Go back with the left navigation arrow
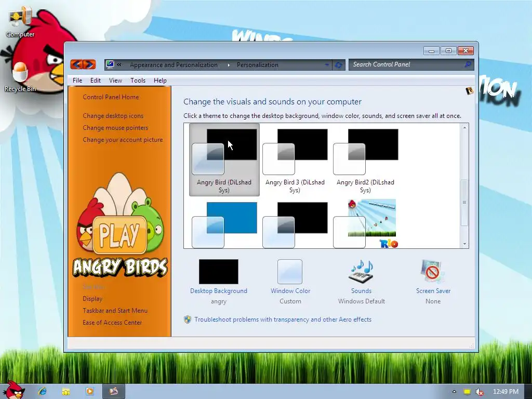 point(77,64)
